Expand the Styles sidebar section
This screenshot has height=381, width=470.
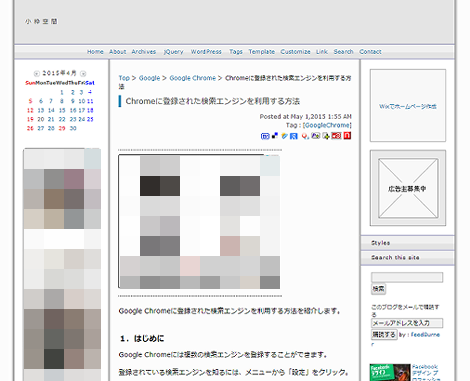pos(407,243)
